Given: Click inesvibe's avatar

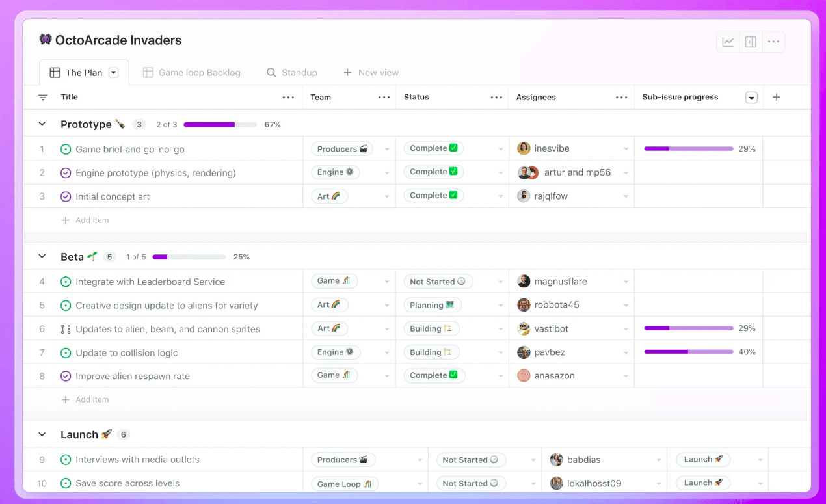Looking at the screenshot, I should (524, 149).
